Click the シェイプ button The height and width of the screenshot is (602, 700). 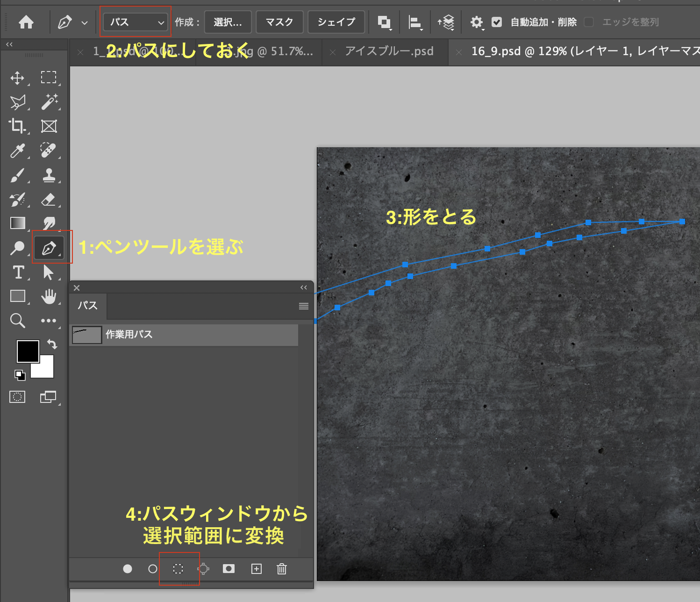[336, 22]
